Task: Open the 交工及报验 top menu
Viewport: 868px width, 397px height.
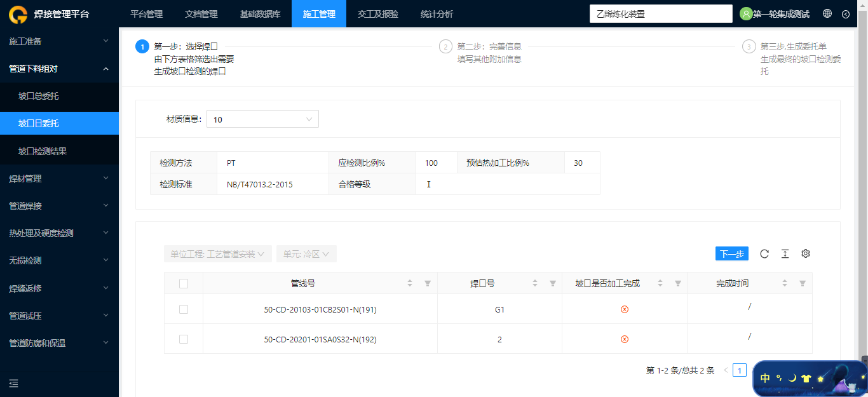Action: (378, 14)
